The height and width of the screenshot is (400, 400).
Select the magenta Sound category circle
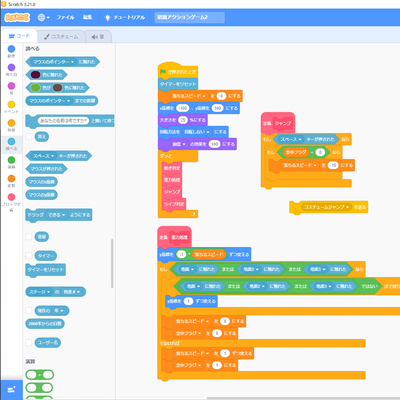(11, 86)
